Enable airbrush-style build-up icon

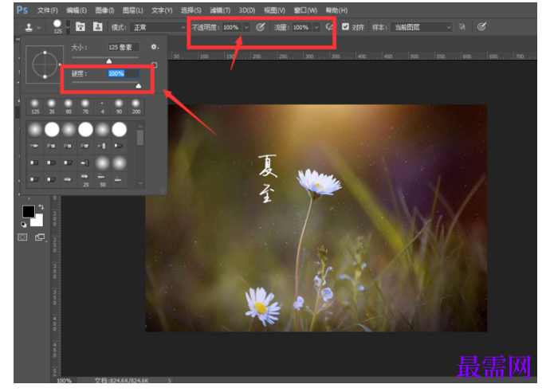click(329, 27)
